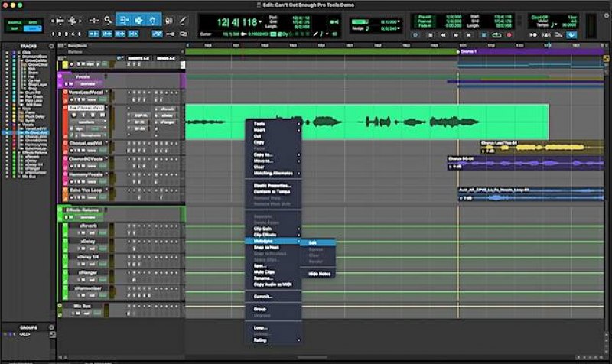Viewport: 612px width, 364px height.
Task: Click the horizontal zoom in arrows icon
Action: (x=72, y=21)
